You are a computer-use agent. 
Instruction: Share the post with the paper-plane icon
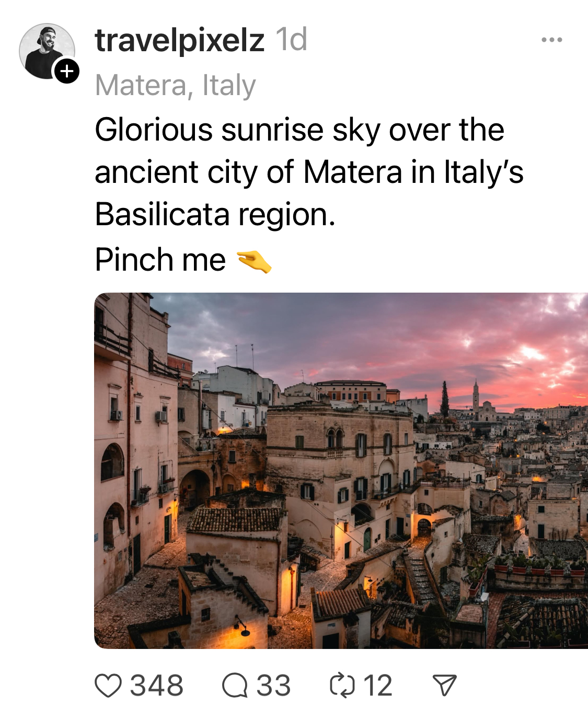[x=445, y=686]
